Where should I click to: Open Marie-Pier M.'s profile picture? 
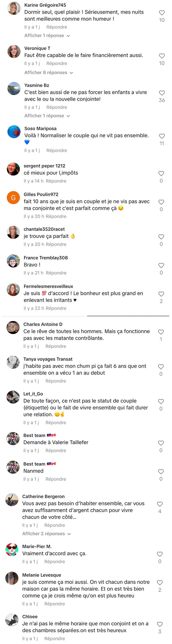pyautogui.click(x=12, y=550)
